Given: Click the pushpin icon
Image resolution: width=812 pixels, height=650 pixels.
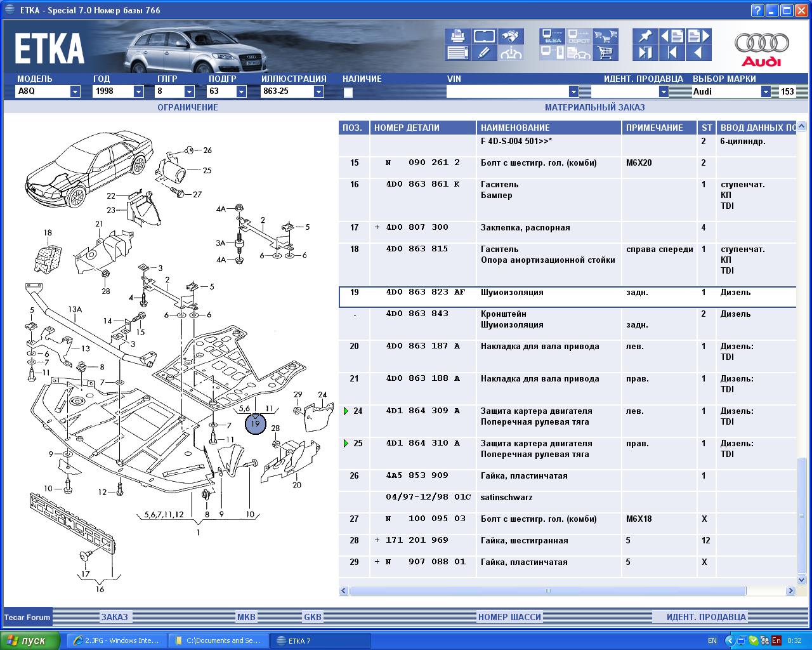Looking at the screenshot, I should pyautogui.click(x=645, y=36).
